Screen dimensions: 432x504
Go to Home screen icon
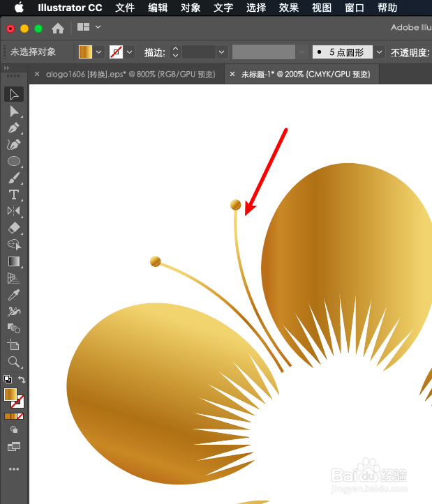point(58,29)
